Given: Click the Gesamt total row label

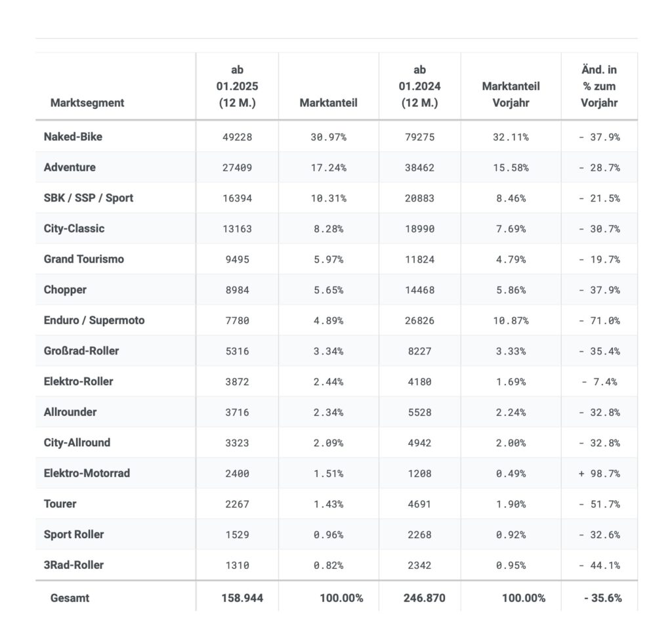Looking at the screenshot, I should 70,598.
